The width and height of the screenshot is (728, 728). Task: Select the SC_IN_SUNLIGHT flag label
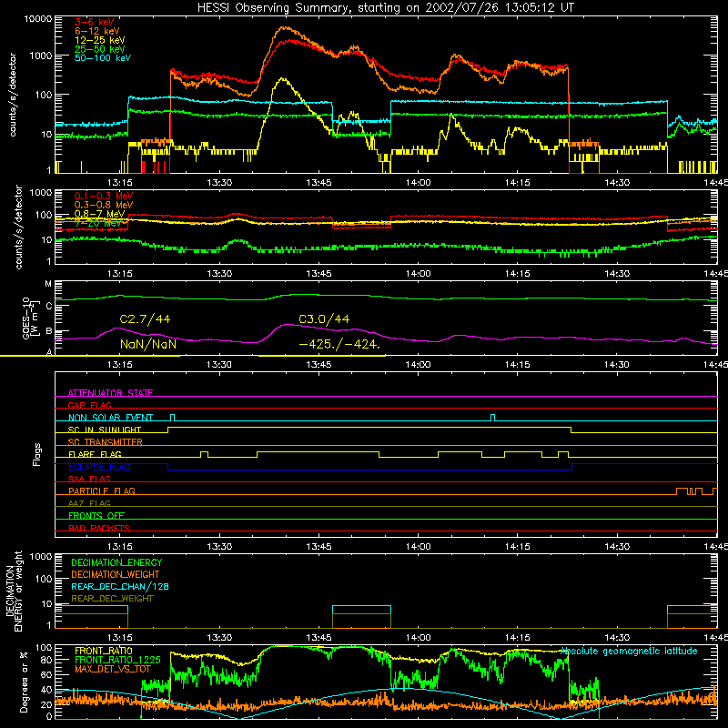(x=105, y=430)
